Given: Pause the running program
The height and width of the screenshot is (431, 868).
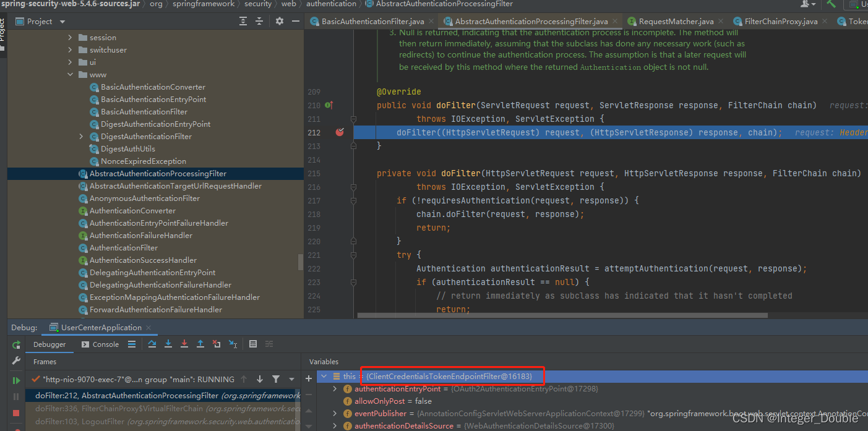Looking at the screenshot, I should (17, 396).
